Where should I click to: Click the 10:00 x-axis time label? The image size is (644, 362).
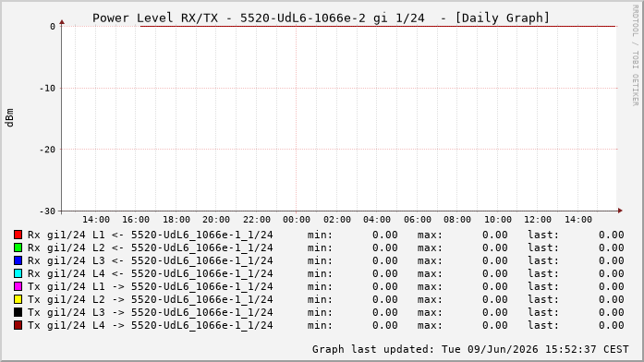[x=498, y=220]
